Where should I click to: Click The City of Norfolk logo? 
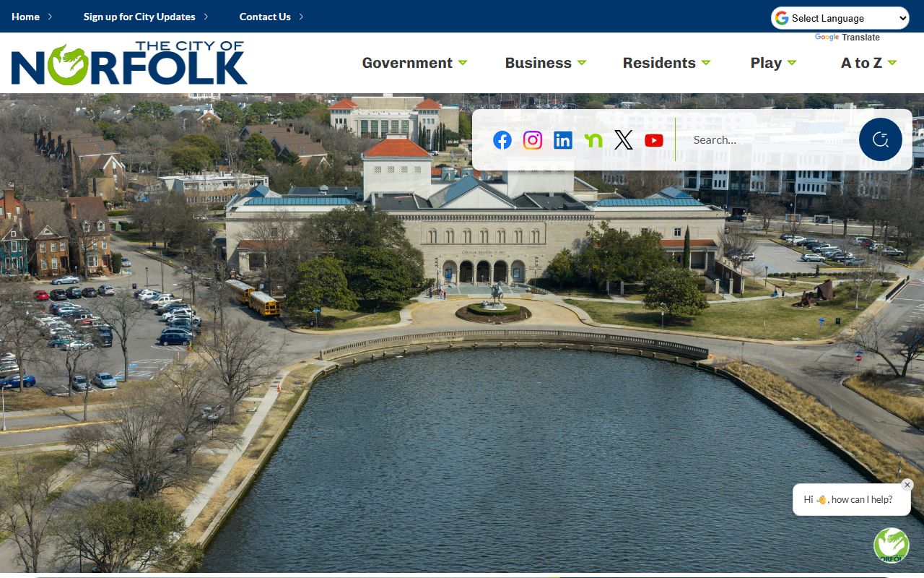click(x=129, y=63)
